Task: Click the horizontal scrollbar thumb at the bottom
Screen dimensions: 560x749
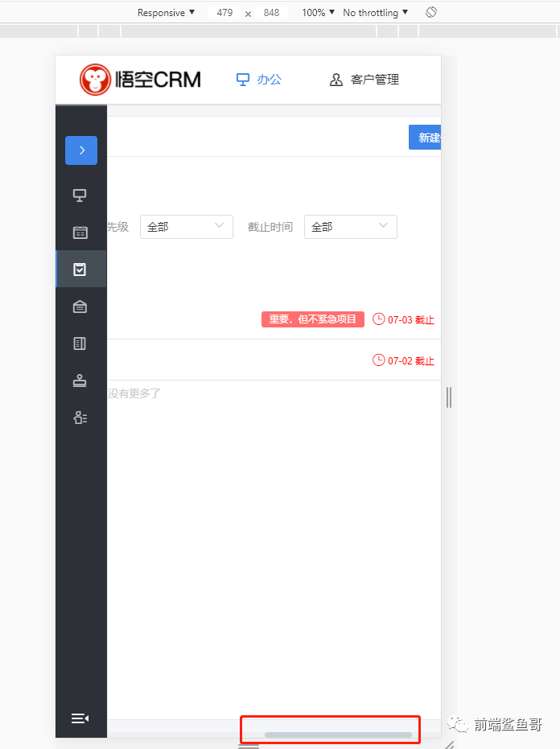Action: click(338, 735)
